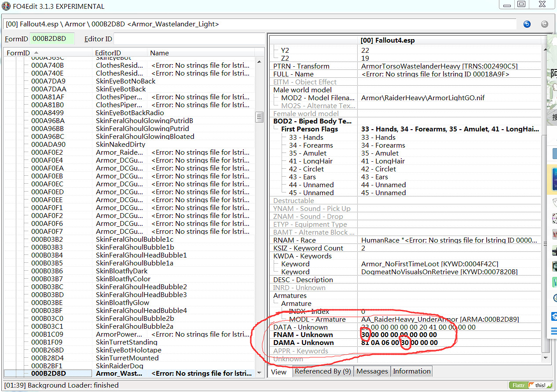Click left tree list scroll-down arrow
Screen dimensions: 557x392
(x=260, y=373)
